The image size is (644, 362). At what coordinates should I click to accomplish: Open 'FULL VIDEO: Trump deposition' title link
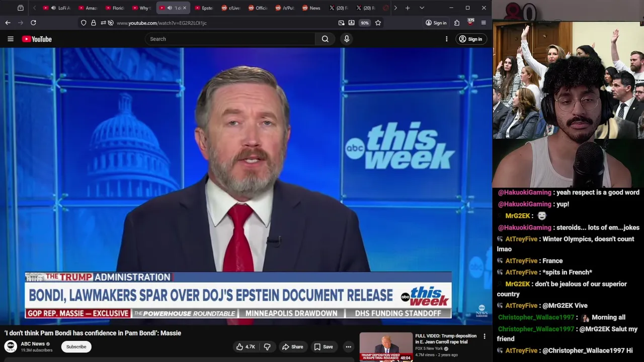point(446,339)
